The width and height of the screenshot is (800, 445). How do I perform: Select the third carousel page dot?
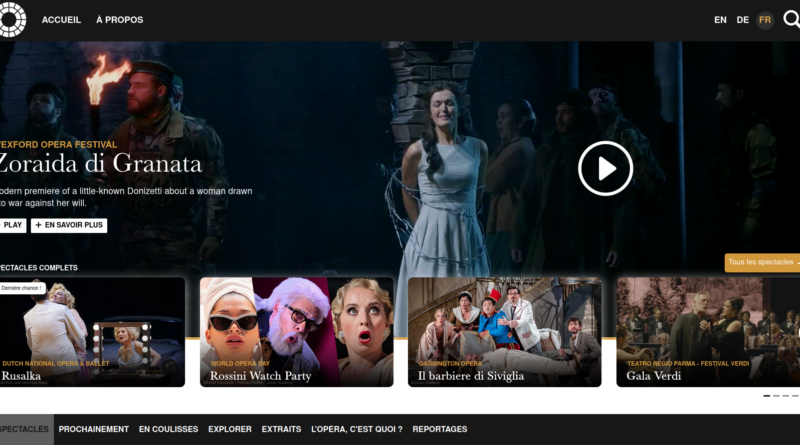[x=786, y=396]
